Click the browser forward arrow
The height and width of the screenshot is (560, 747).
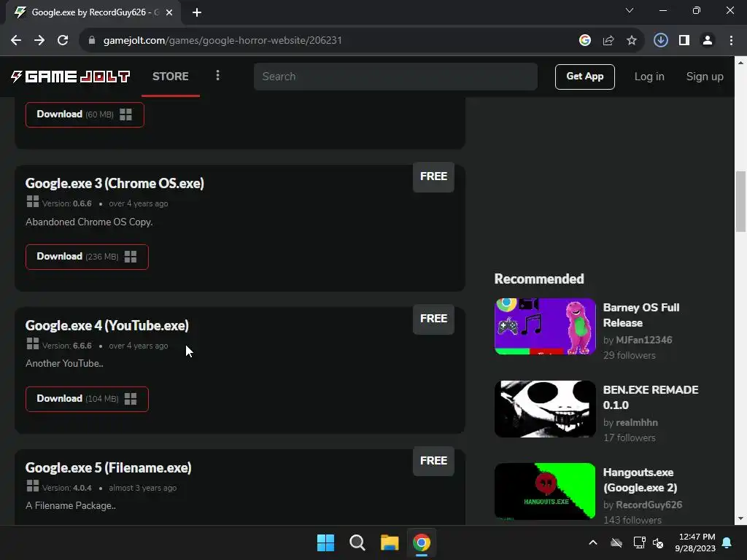39,41
